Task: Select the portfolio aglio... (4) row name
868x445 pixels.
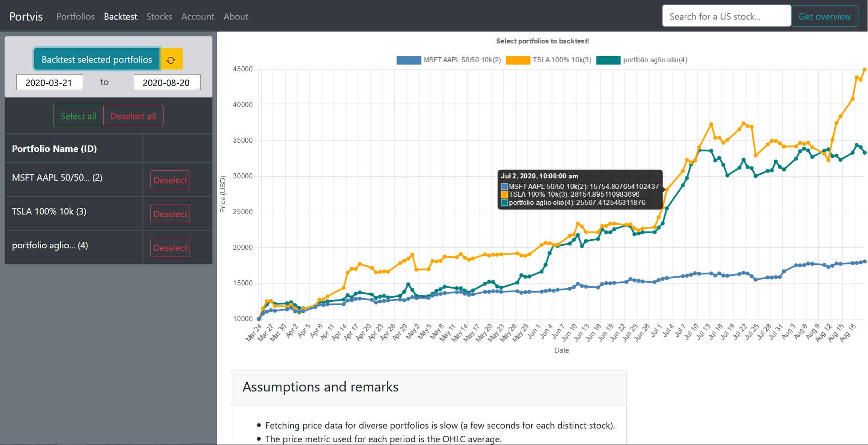Action: click(x=50, y=245)
